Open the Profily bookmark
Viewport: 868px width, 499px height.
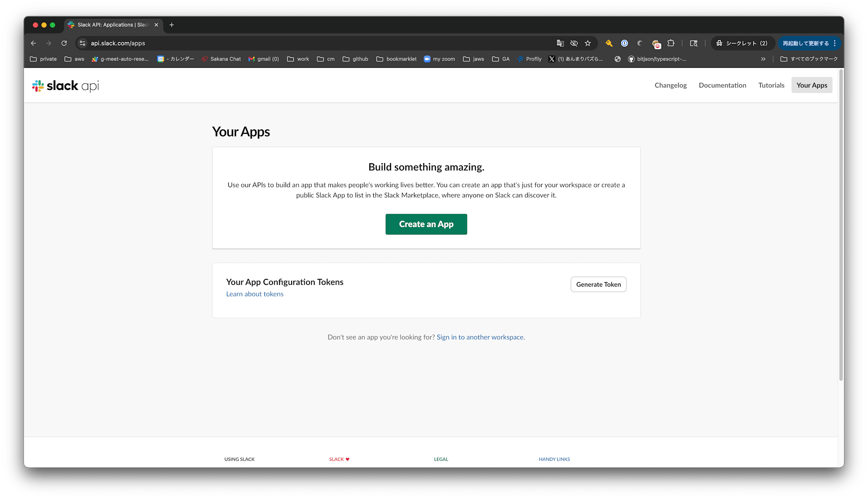529,59
